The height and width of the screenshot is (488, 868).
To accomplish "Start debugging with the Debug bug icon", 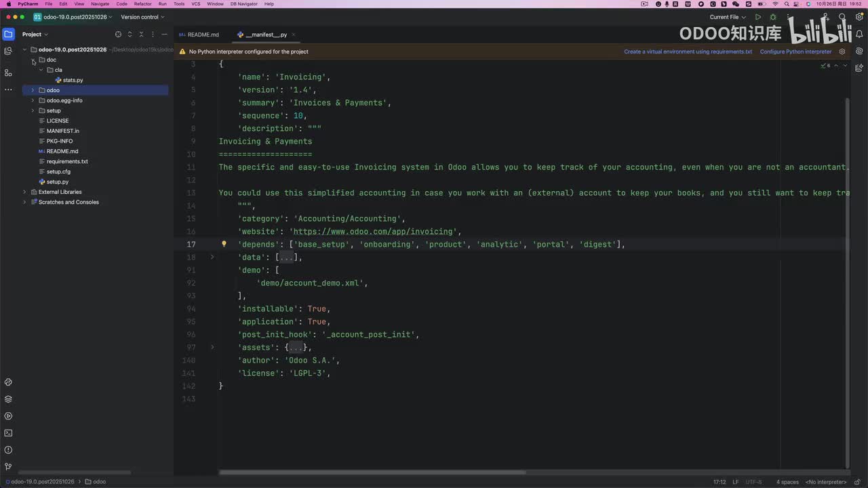I will [x=772, y=17].
